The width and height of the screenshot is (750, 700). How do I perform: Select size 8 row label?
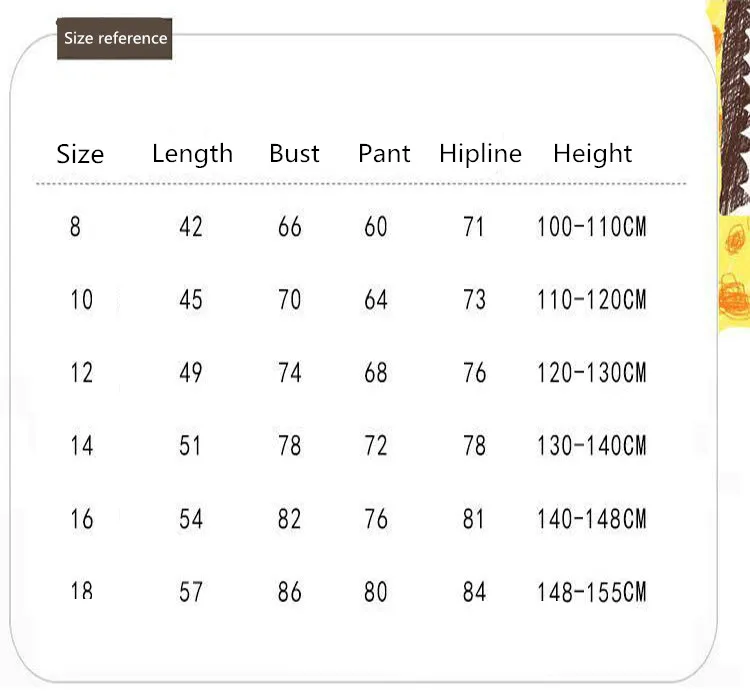click(75, 227)
